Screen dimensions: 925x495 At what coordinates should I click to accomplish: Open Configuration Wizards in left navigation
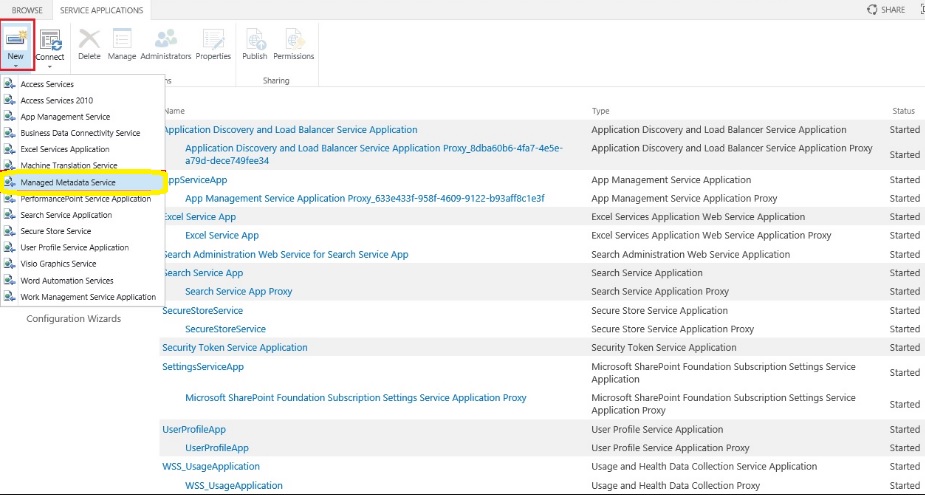click(x=73, y=319)
